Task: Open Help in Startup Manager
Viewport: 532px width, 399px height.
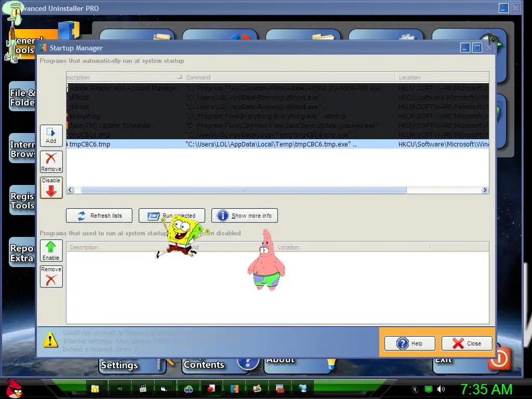Action: pos(410,343)
